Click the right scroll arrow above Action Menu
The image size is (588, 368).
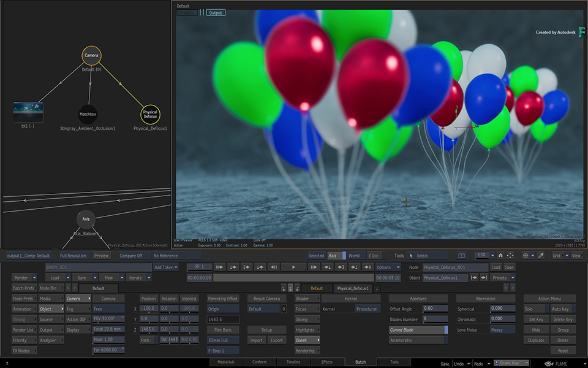click(513, 288)
